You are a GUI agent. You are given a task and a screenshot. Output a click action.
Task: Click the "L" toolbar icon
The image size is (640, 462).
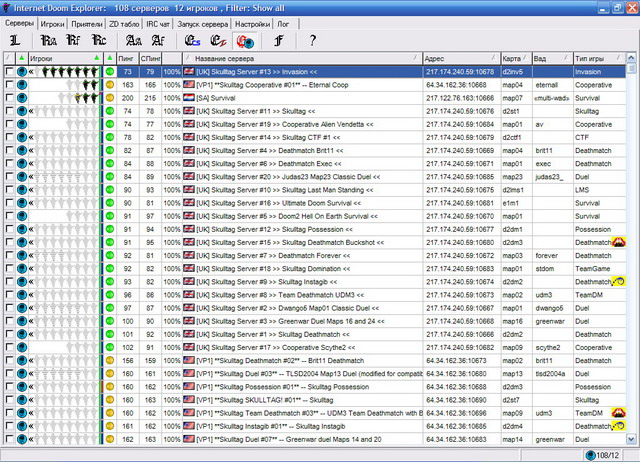click(14, 41)
